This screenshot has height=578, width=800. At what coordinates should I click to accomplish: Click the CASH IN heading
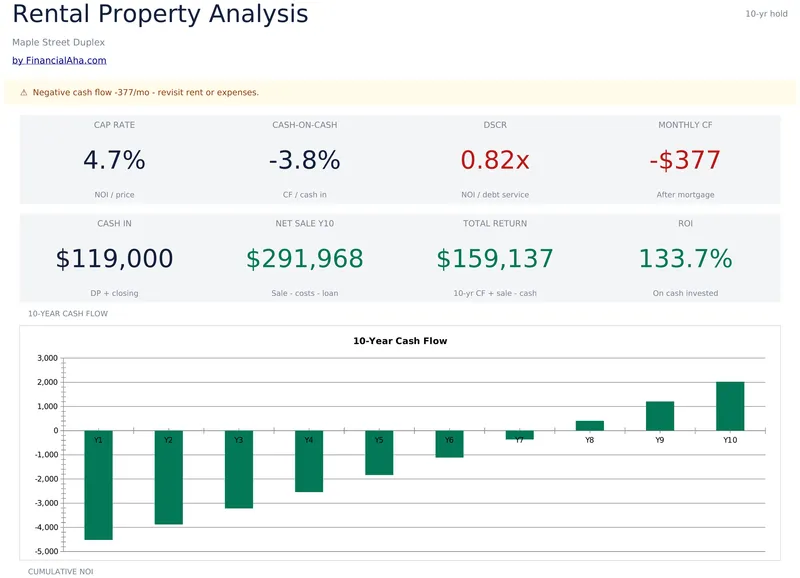pos(114,223)
